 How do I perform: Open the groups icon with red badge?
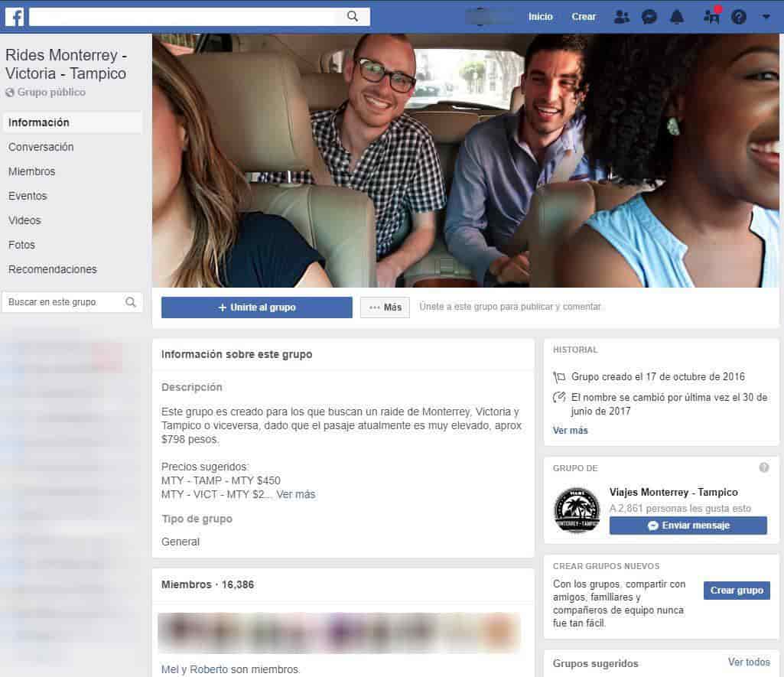click(711, 17)
